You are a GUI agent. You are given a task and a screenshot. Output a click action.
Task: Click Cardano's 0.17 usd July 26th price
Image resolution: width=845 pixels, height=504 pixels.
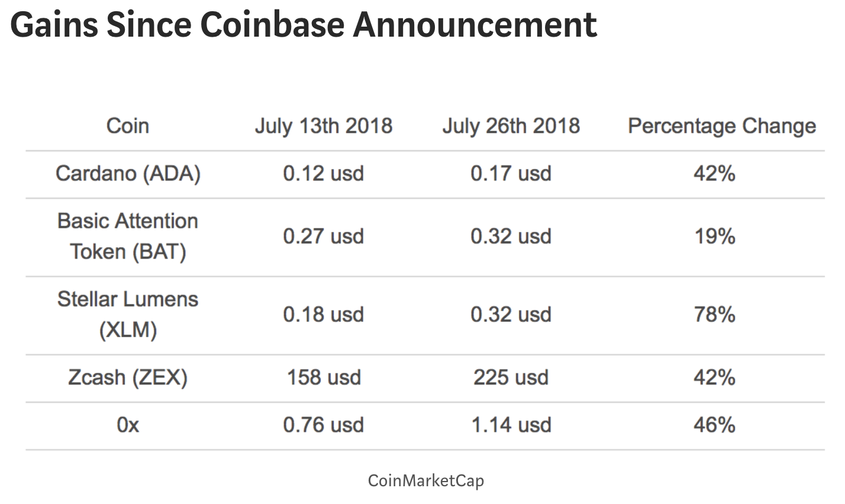click(x=511, y=173)
